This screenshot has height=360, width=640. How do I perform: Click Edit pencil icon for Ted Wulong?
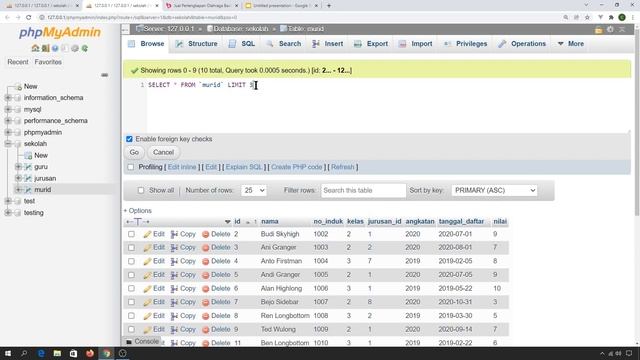pos(147,329)
